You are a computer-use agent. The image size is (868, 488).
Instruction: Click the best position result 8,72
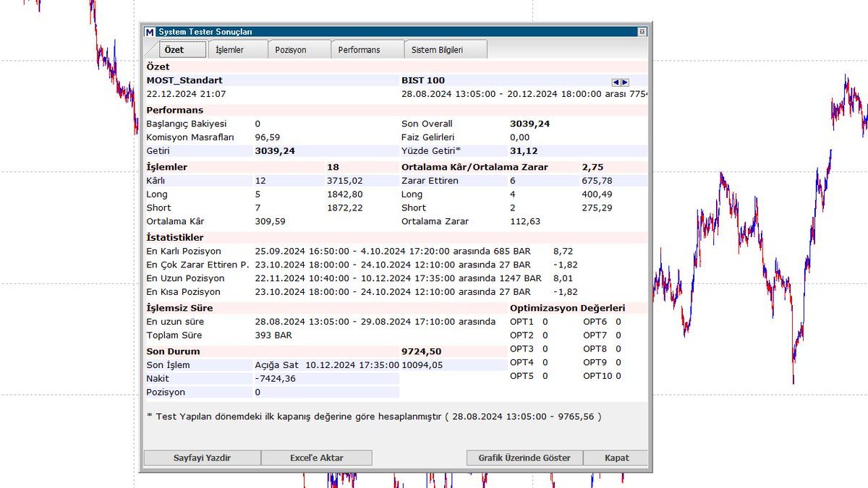[562, 252]
